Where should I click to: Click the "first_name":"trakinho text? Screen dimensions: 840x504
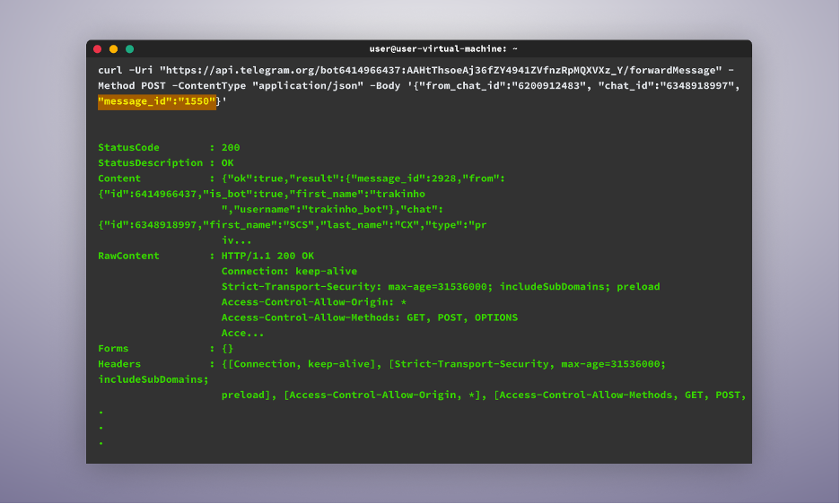tap(357, 194)
